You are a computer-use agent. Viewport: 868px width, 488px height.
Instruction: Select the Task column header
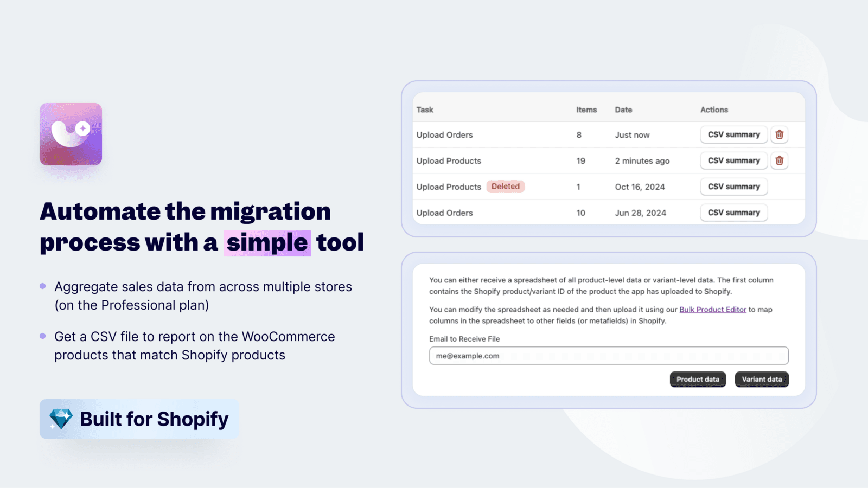(x=425, y=110)
